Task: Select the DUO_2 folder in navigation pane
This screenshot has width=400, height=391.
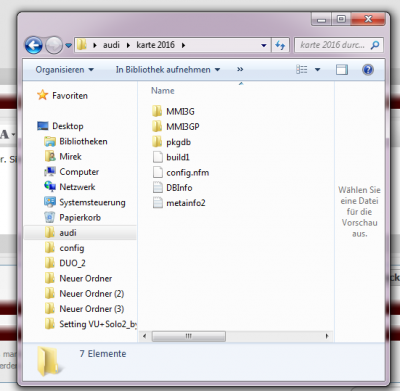Action: [72, 263]
